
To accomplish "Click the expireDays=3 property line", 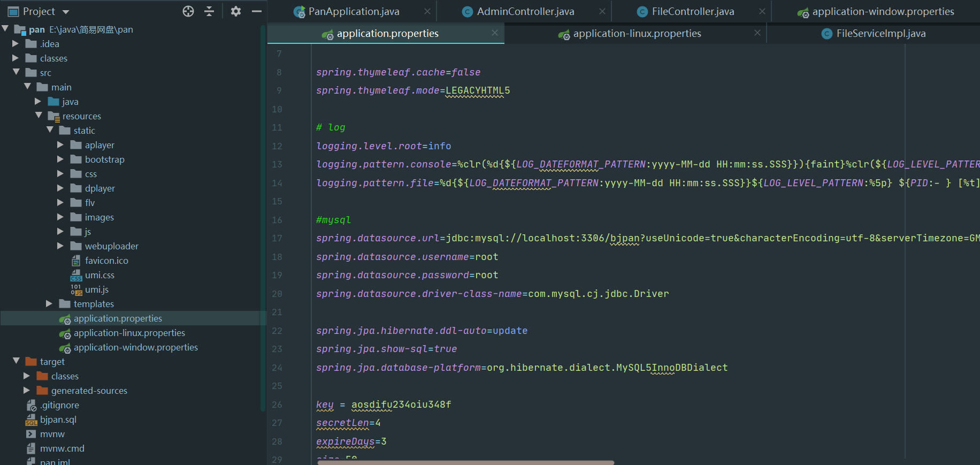I will coord(351,441).
